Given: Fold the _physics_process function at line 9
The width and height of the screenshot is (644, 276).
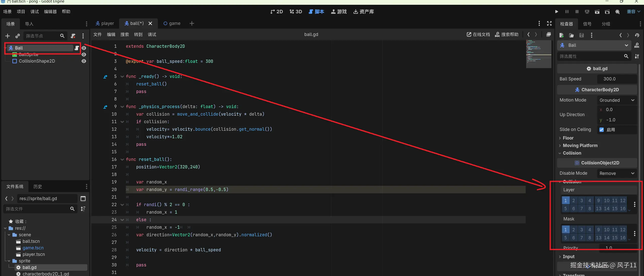Looking at the screenshot, I should 122,107.
